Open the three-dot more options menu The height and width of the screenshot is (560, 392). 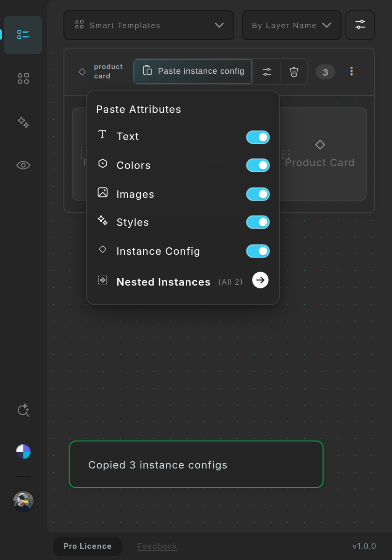click(x=351, y=71)
